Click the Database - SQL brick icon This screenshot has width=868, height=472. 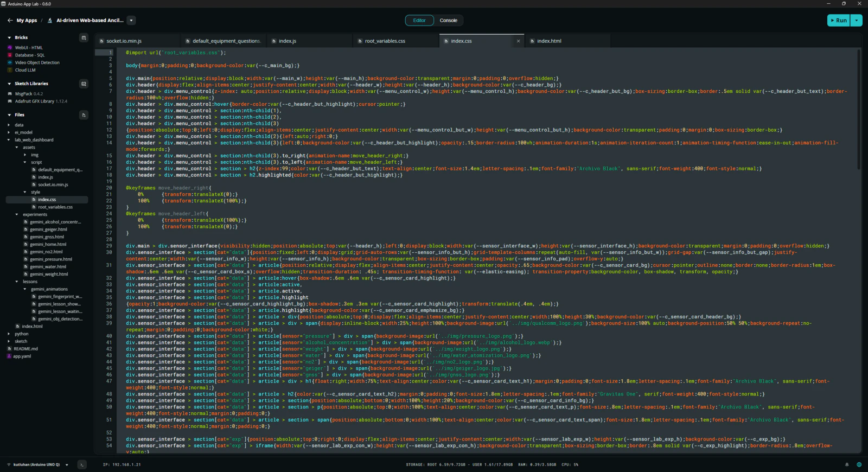(x=10, y=55)
